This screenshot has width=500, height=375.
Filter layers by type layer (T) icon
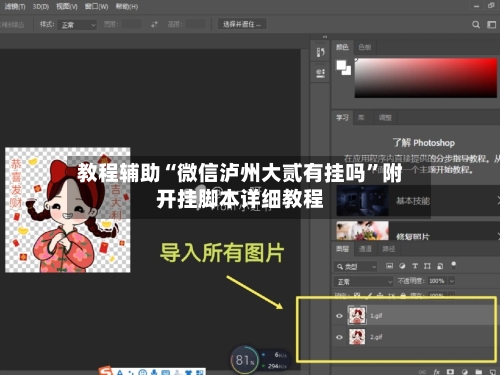coord(415,266)
